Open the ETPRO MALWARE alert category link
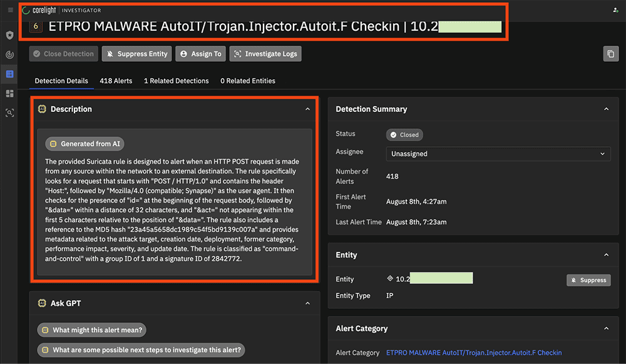 tap(473, 353)
